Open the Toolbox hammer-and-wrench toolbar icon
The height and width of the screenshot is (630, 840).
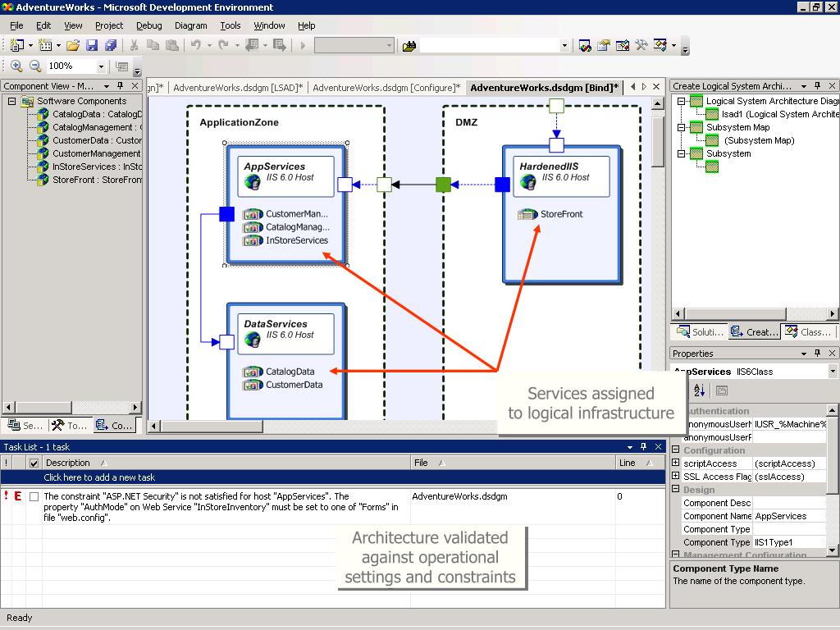(641, 46)
